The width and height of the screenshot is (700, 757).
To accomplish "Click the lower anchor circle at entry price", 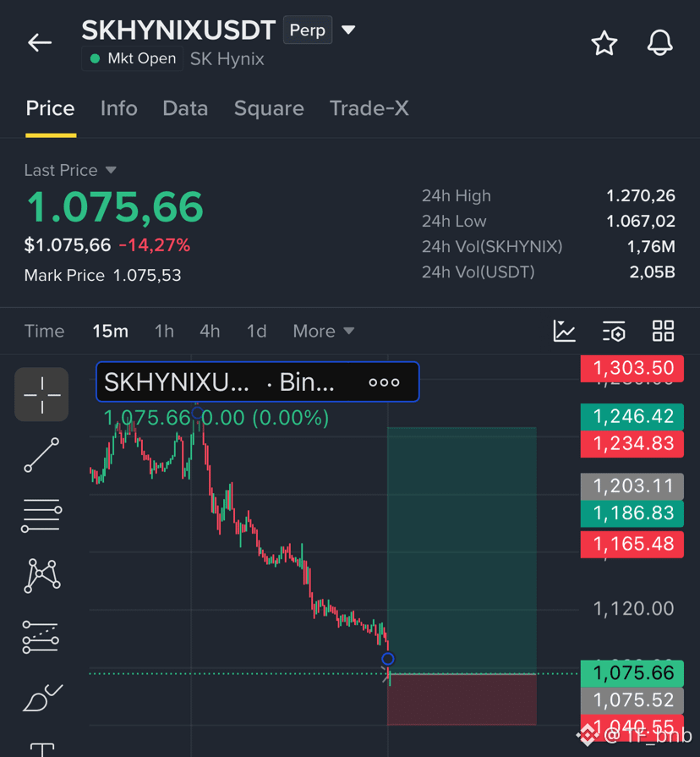I will tap(388, 659).
